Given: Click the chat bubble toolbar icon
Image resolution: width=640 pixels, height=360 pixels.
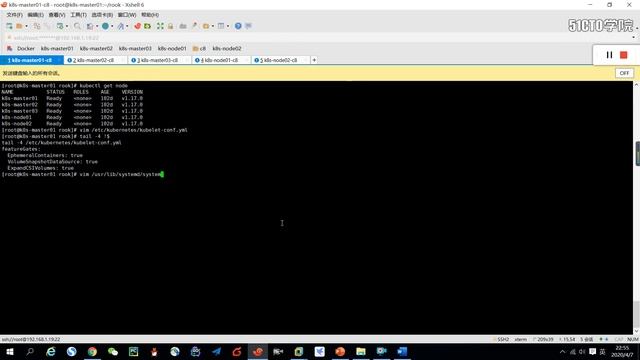Looking at the screenshot, I should click(x=248, y=26).
